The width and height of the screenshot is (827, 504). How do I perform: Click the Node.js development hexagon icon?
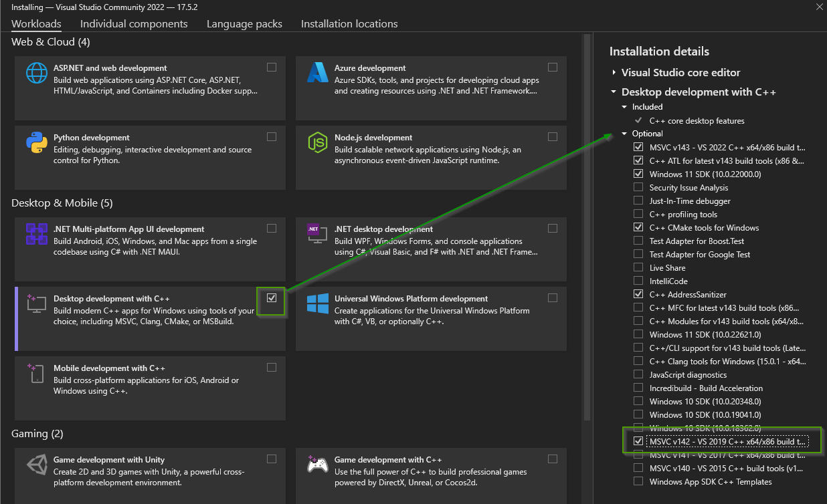pos(317,142)
